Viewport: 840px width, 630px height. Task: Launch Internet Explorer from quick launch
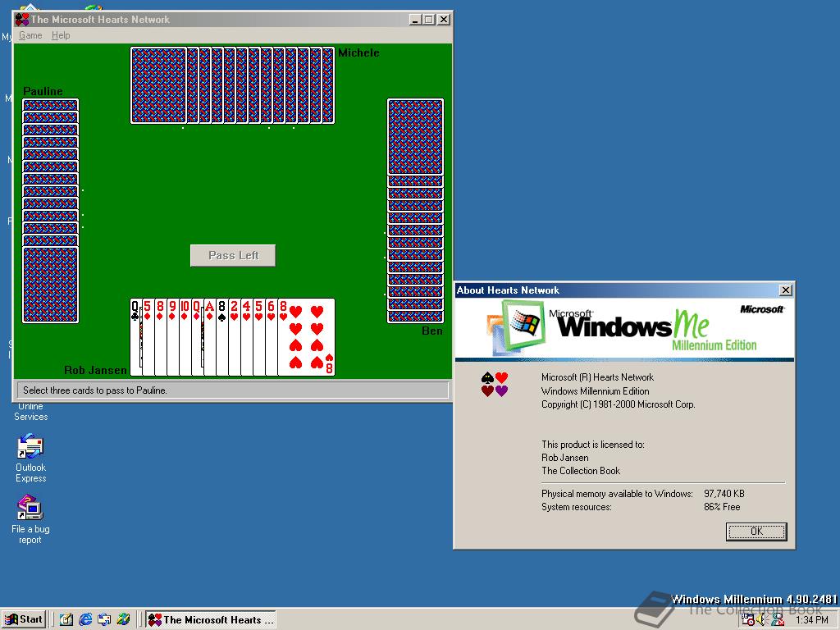pos(85,620)
